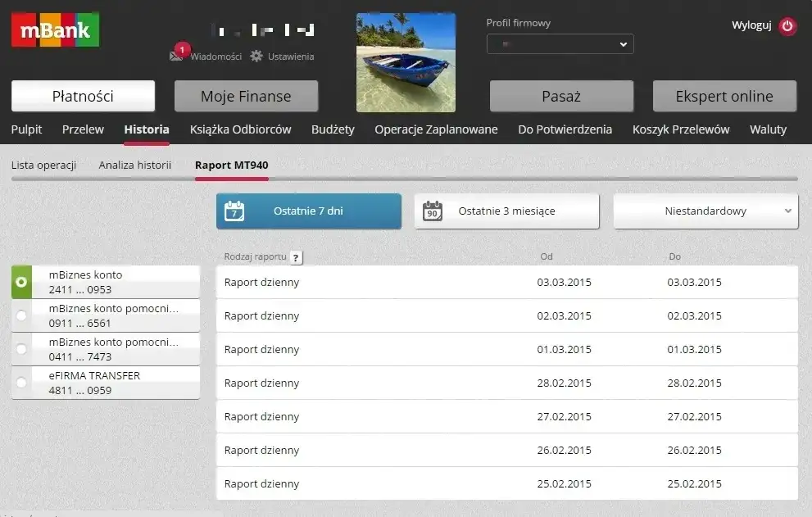Click the 90-day calendar icon
The image size is (812, 517).
pyautogui.click(x=433, y=211)
